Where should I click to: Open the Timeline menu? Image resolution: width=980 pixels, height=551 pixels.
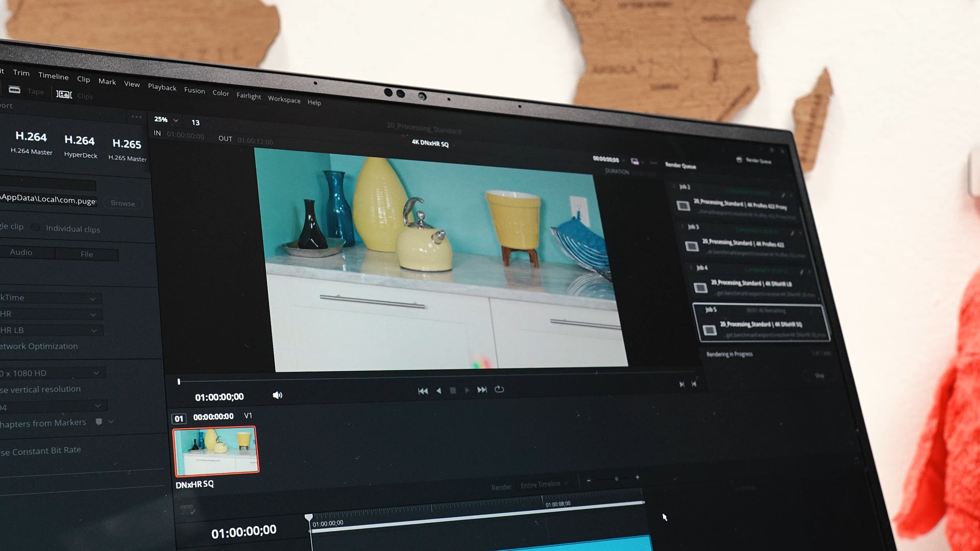53,76
